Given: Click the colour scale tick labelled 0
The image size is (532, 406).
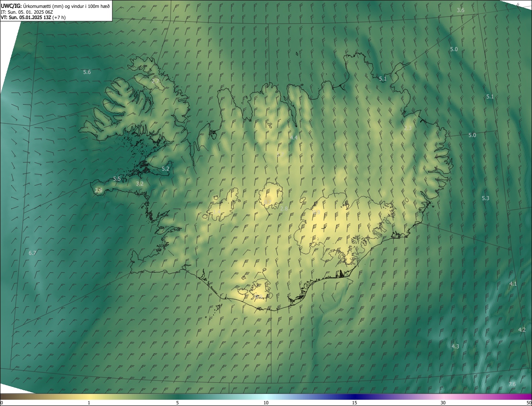Looking at the screenshot, I should pos(2,403).
